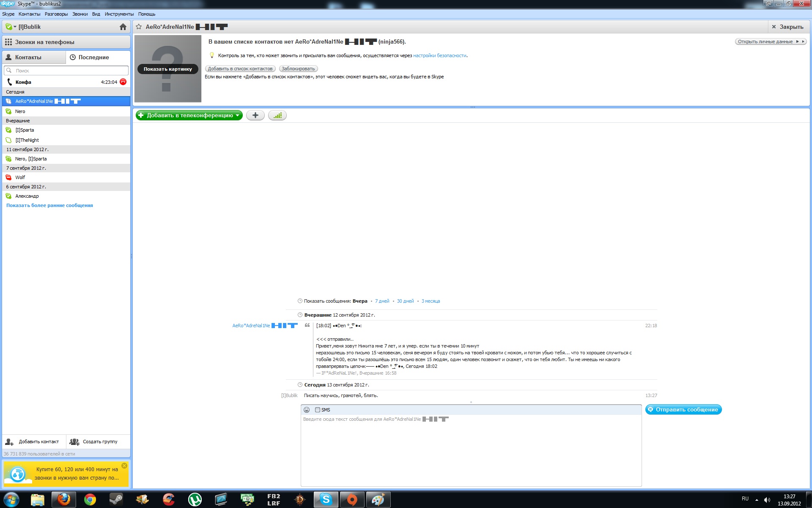Click the plus add-people button
Viewport: 812px width, 508px height.
(x=255, y=115)
